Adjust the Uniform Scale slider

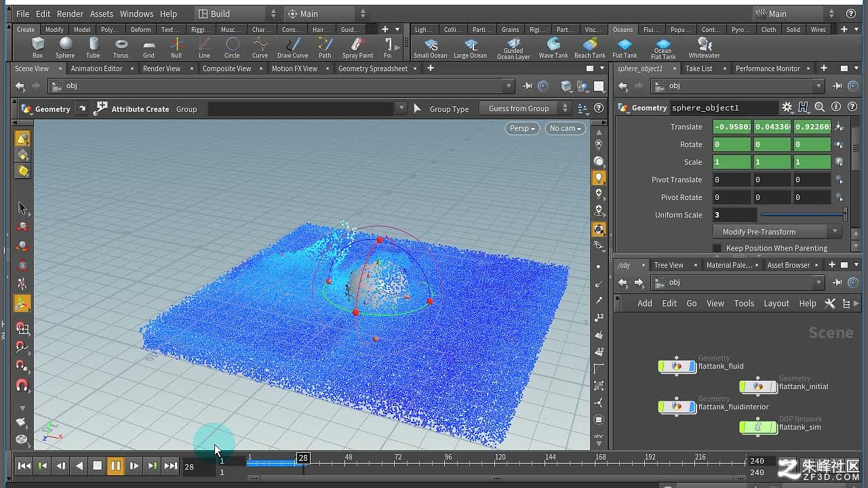[804, 215]
